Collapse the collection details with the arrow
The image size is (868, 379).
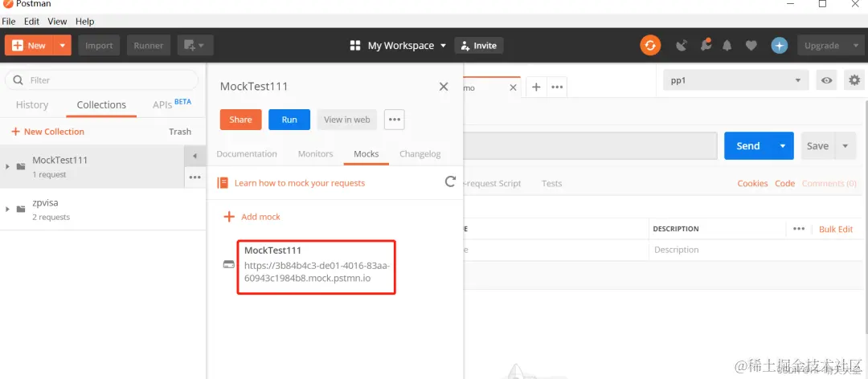[194, 156]
